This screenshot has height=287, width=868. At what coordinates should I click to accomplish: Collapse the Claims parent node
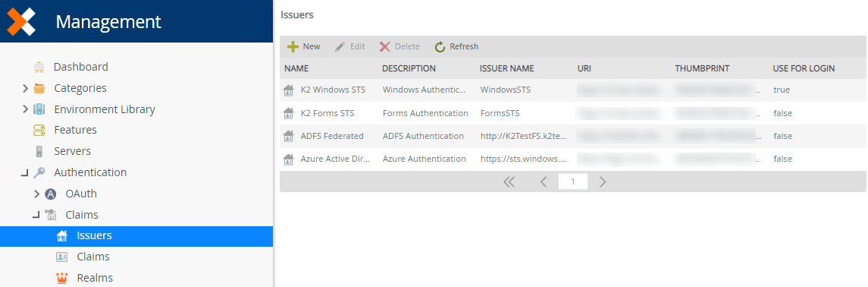36,215
